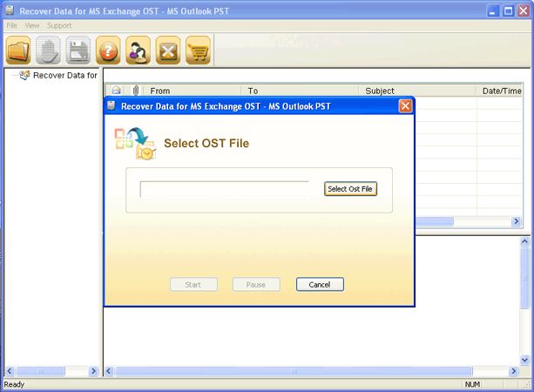Click the save floppy disk toolbar icon
This screenshot has height=392, width=534.
(x=78, y=51)
